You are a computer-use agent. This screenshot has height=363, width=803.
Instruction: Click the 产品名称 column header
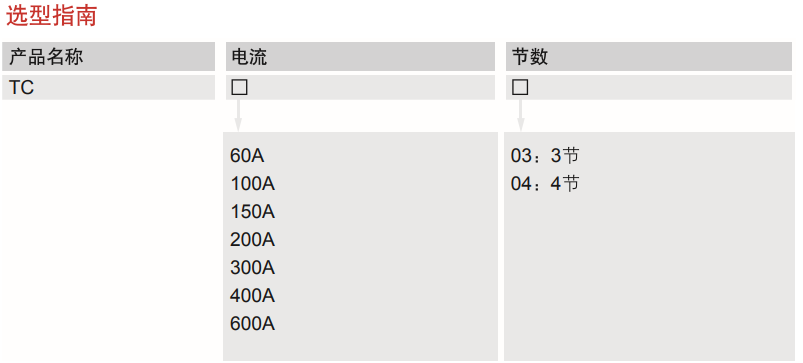click(x=109, y=56)
